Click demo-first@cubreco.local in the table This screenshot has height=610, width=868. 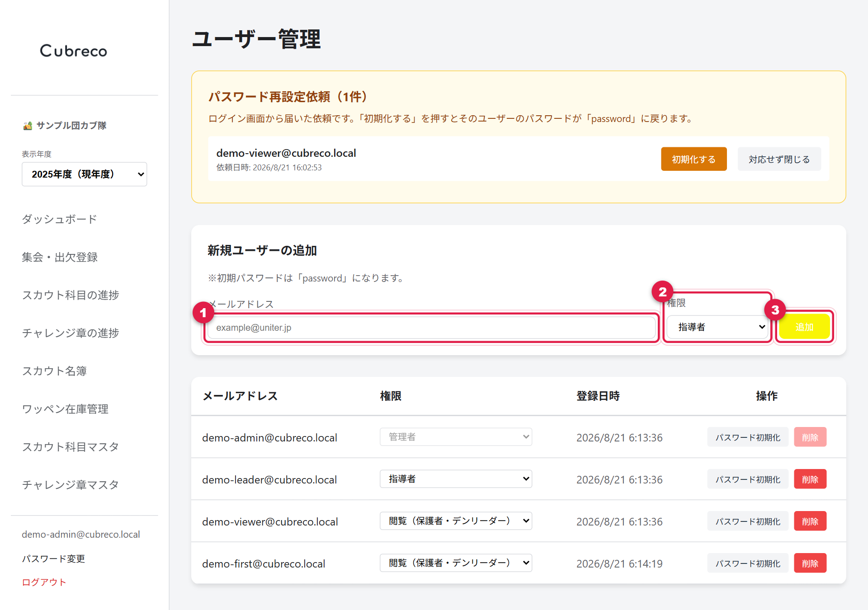point(264,564)
